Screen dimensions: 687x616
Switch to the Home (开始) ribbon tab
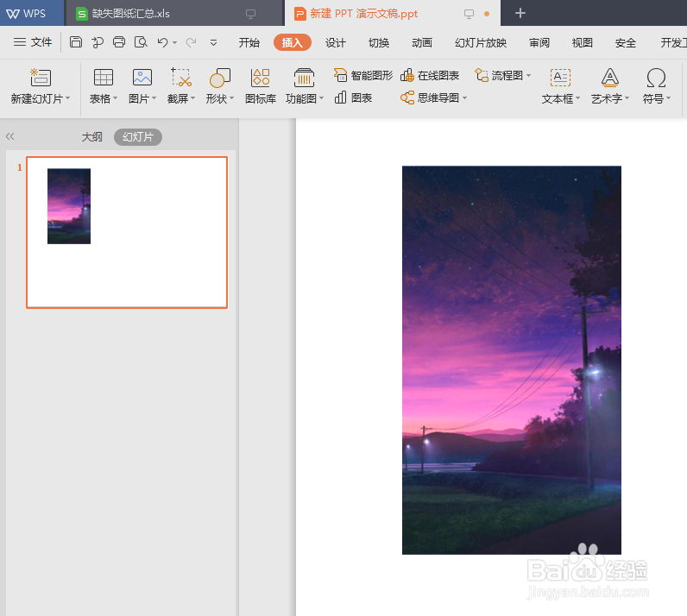249,42
